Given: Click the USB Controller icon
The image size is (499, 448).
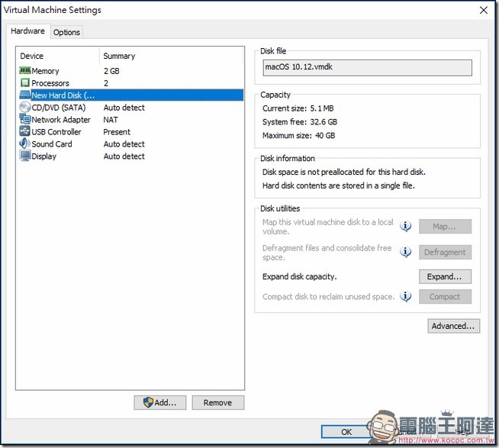Looking at the screenshot, I should [25, 131].
